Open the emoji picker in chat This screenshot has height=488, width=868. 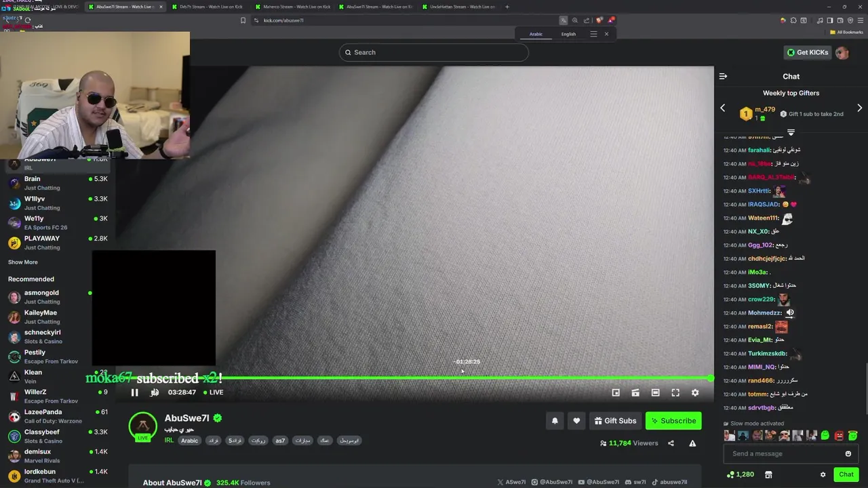848,453
